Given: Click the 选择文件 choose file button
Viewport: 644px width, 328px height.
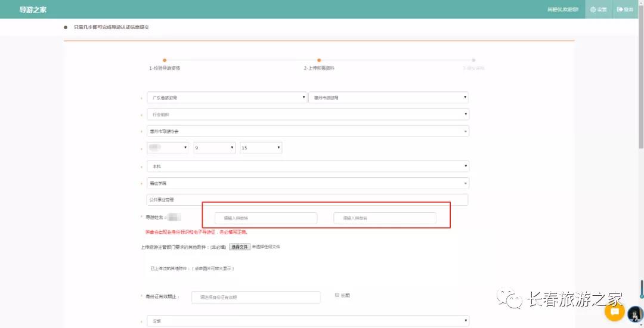Looking at the screenshot, I should coord(239,247).
